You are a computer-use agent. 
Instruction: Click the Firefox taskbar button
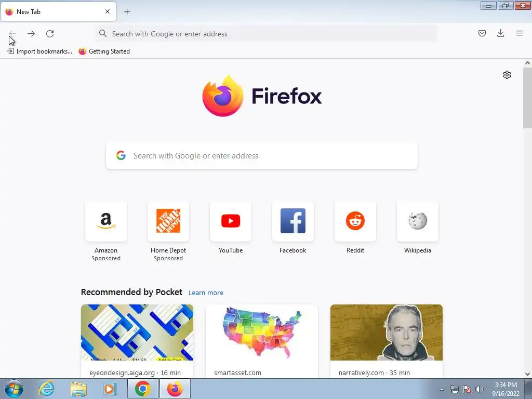pos(175,389)
